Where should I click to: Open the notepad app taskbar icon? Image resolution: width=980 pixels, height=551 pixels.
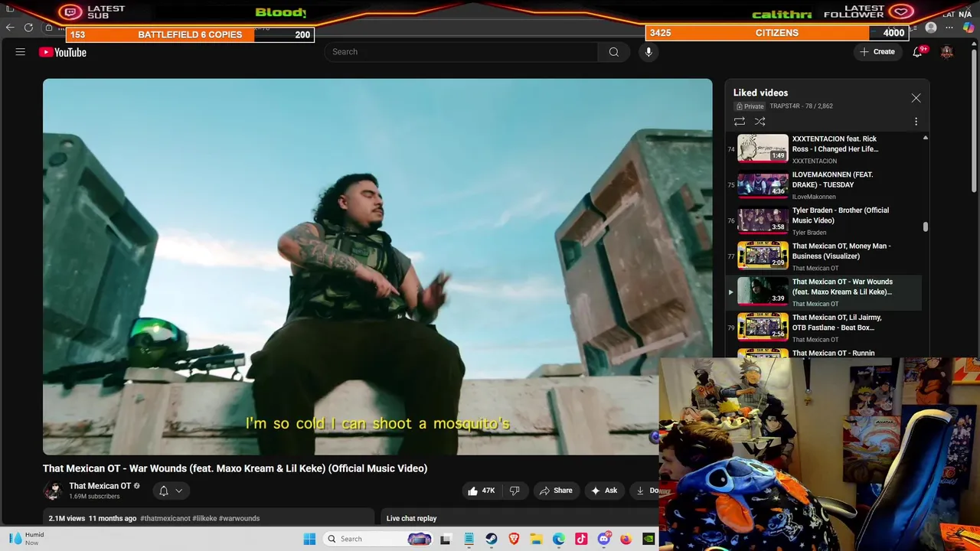[469, 539]
